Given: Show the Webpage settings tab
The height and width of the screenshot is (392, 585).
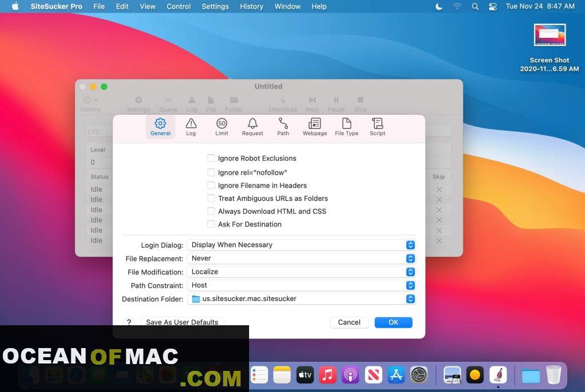Looking at the screenshot, I should coord(315,127).
